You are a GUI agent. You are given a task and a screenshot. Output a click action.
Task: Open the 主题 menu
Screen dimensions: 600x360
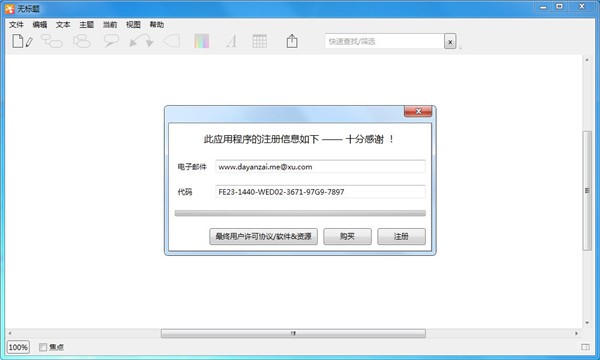pyautogui.click(x=86, y=24)
